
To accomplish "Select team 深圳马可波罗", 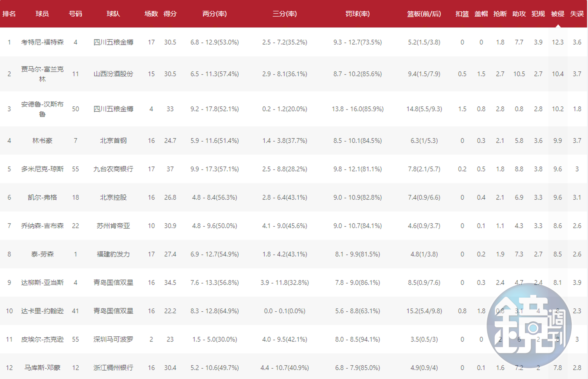I will click(x=113, y=339).
